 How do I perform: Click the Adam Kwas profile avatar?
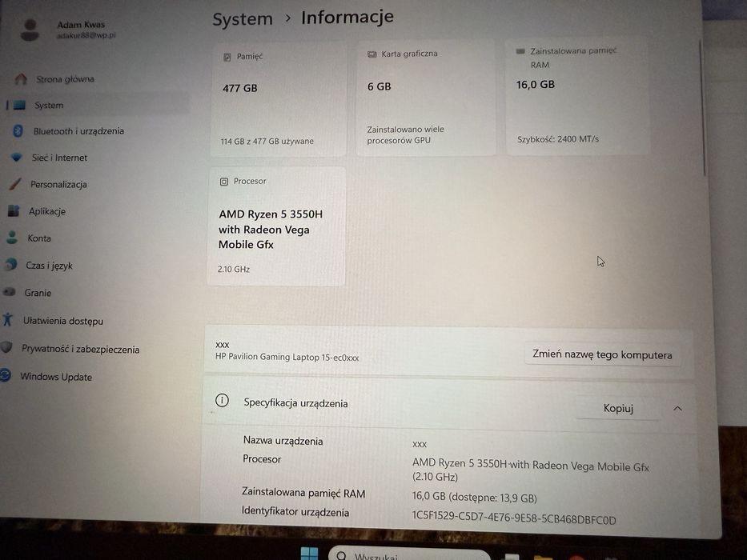tap(30, 30)
